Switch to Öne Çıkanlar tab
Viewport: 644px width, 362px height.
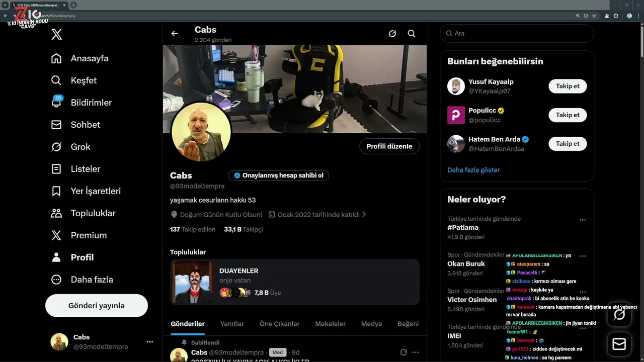[x=280, y=324]
